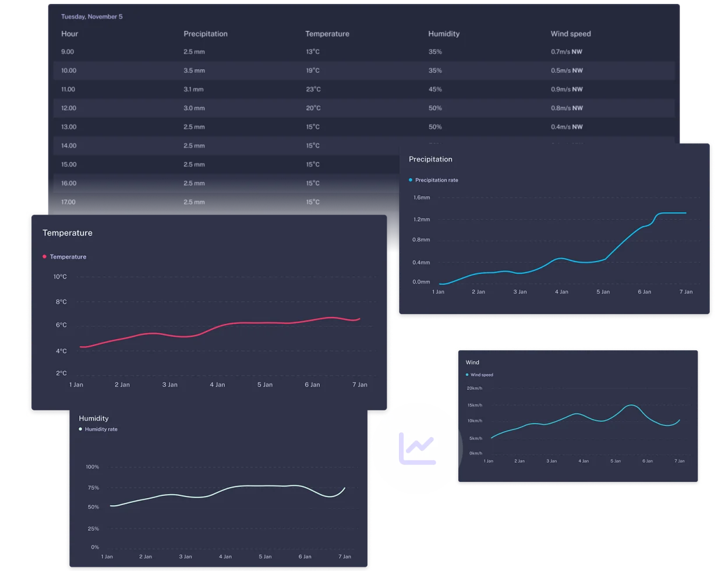Click 20km/h on Wind chart axis

(475, 388)
